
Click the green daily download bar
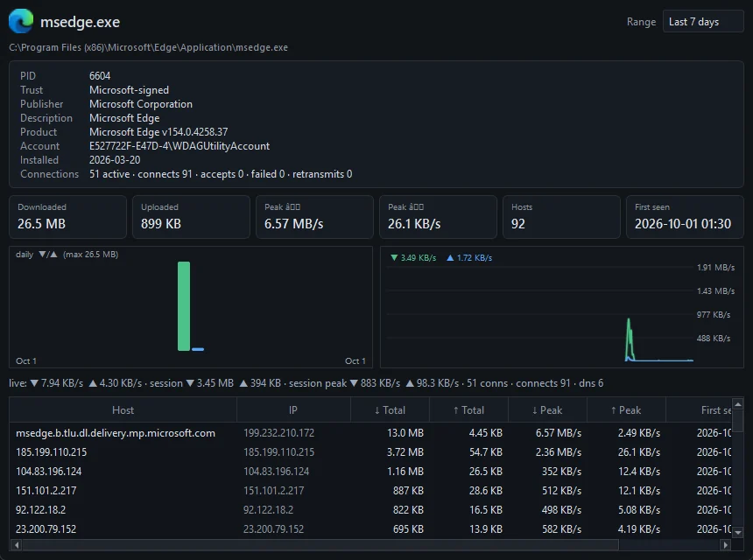pos(184,306)
